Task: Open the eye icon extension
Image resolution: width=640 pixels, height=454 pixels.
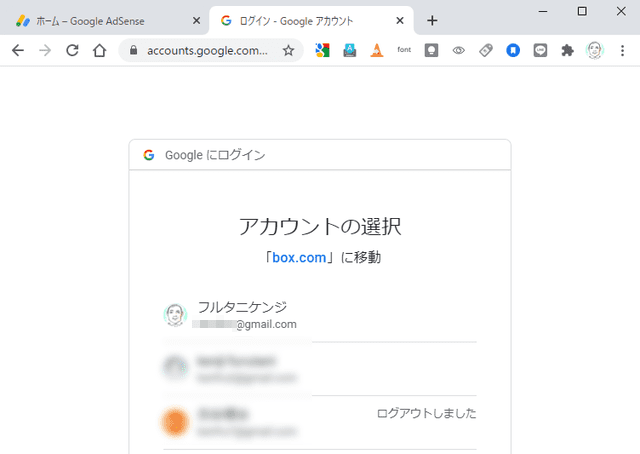Action: [x=459, y=50]
